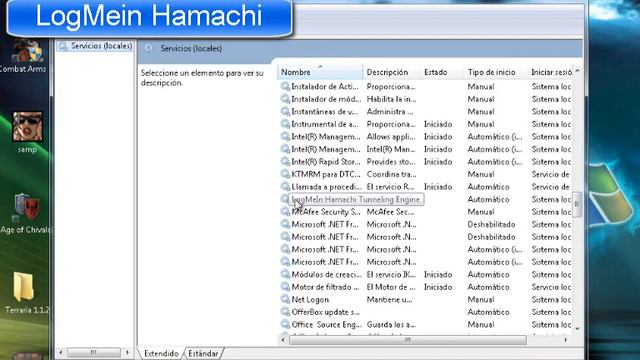The height and width of the screenshot is (360, 640).
Task: Click the 'Guarda los a...' description cell
Action: [391, 324]
